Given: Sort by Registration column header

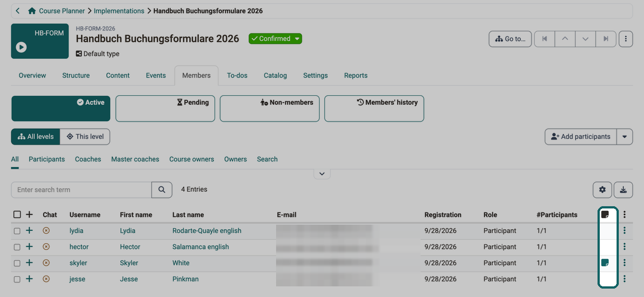Looking at the screenshot, I should pos(443,215).
